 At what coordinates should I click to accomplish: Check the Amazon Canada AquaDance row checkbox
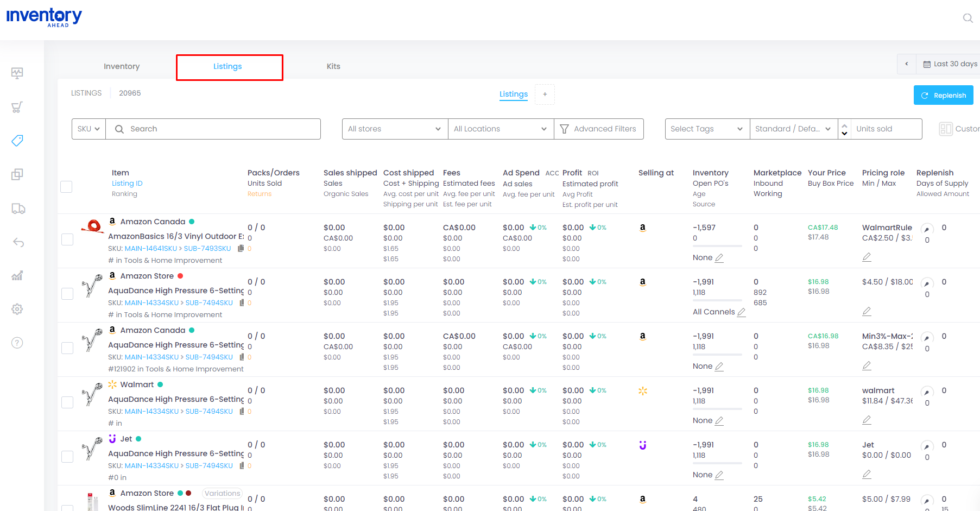67,348
